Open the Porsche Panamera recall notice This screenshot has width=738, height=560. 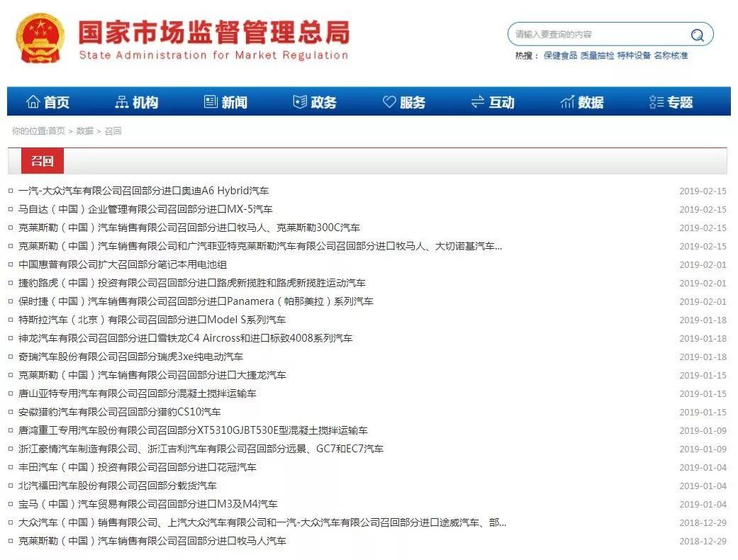click(x=196, y=301)
